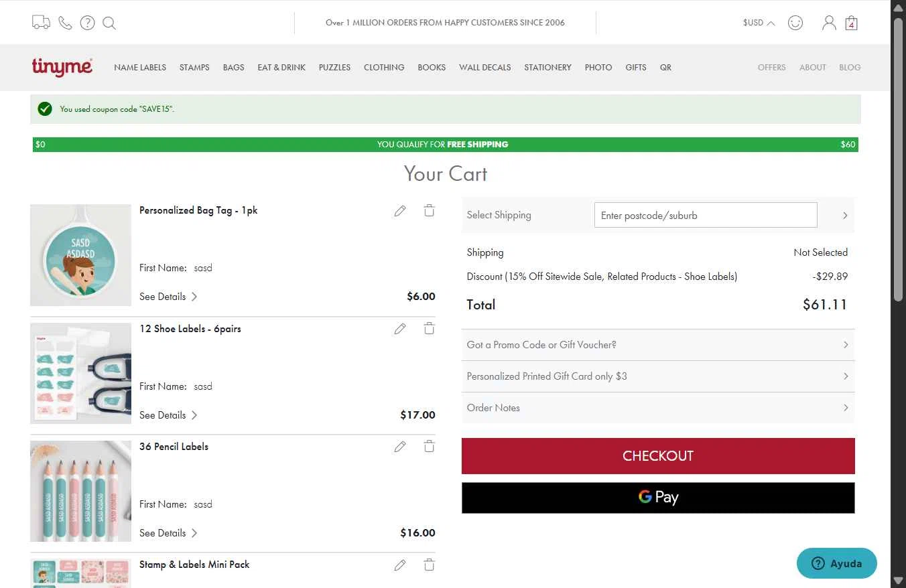The height and width of the screenshot is (588, 906).
Task: Click the $61.11 total amount
Action: pos(825,305)
